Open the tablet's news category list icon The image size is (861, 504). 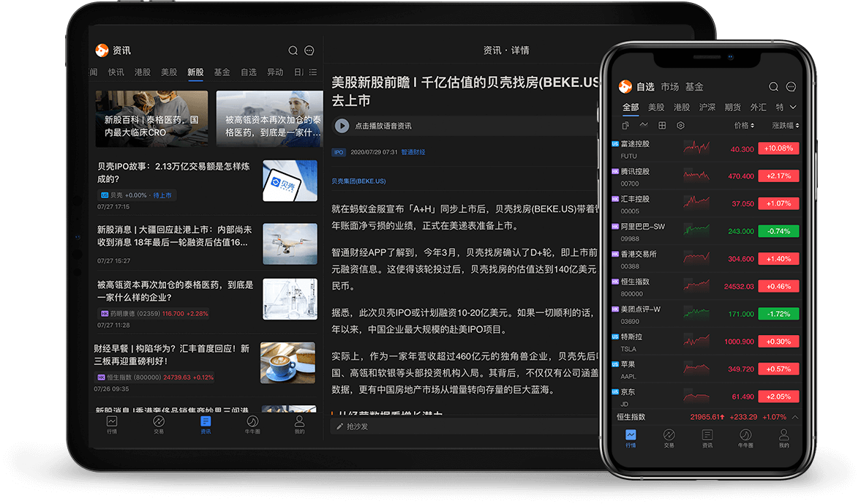(x=313, y=72)
